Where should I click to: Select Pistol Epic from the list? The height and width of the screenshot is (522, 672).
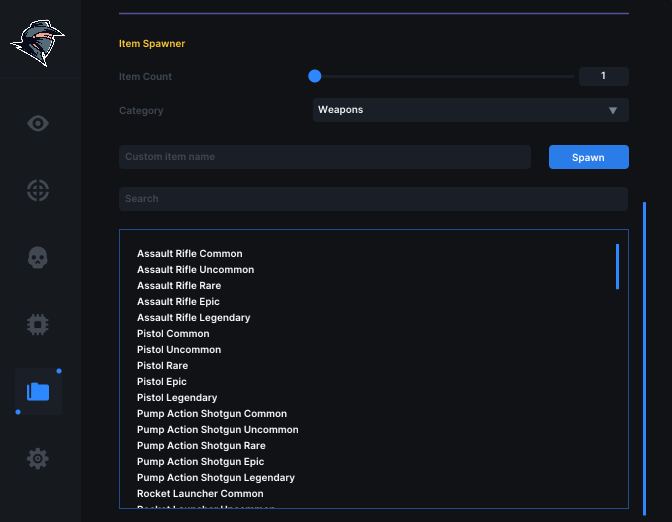[162, 381]
